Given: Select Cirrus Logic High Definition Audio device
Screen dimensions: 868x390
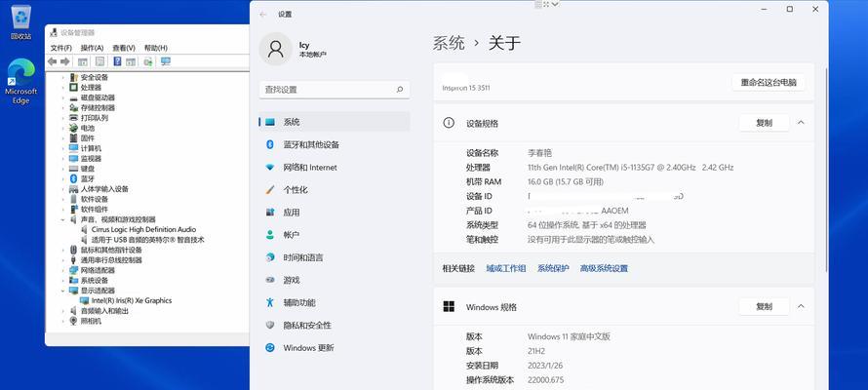Looking at the screenshot, I should (x=143, y=229).
